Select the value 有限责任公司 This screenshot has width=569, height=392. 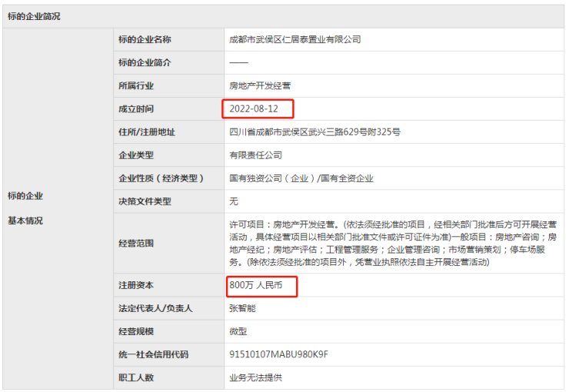(x=255, y=155)
